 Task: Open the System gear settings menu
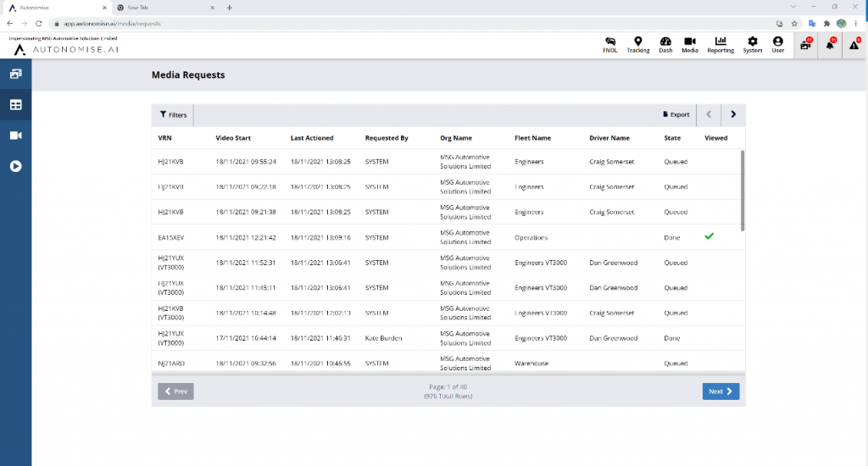(752, 45)
